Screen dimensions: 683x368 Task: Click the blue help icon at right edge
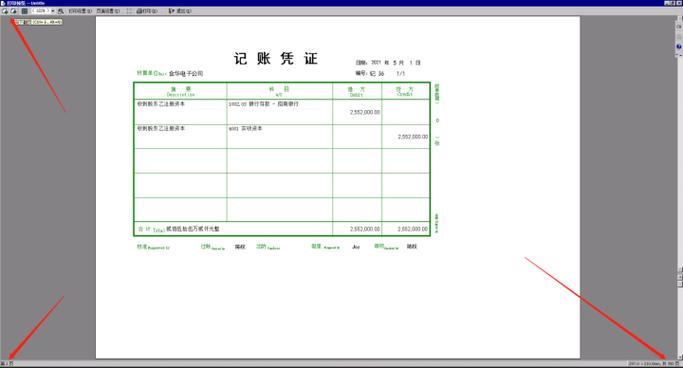[679, 46]
